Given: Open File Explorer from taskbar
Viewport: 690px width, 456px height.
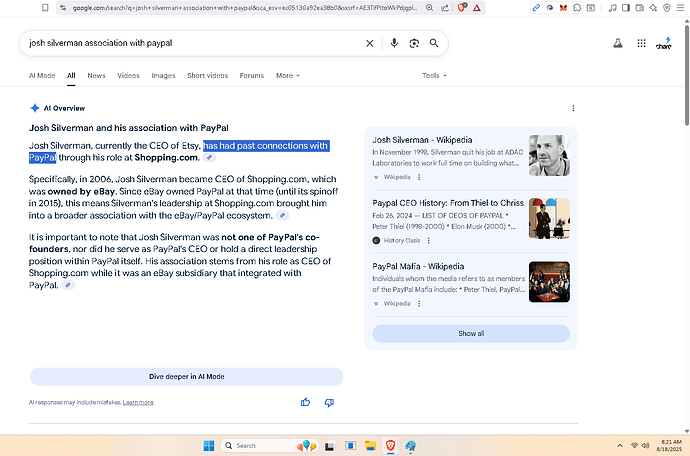Looking at the screenshot, I should click(370, 446).
